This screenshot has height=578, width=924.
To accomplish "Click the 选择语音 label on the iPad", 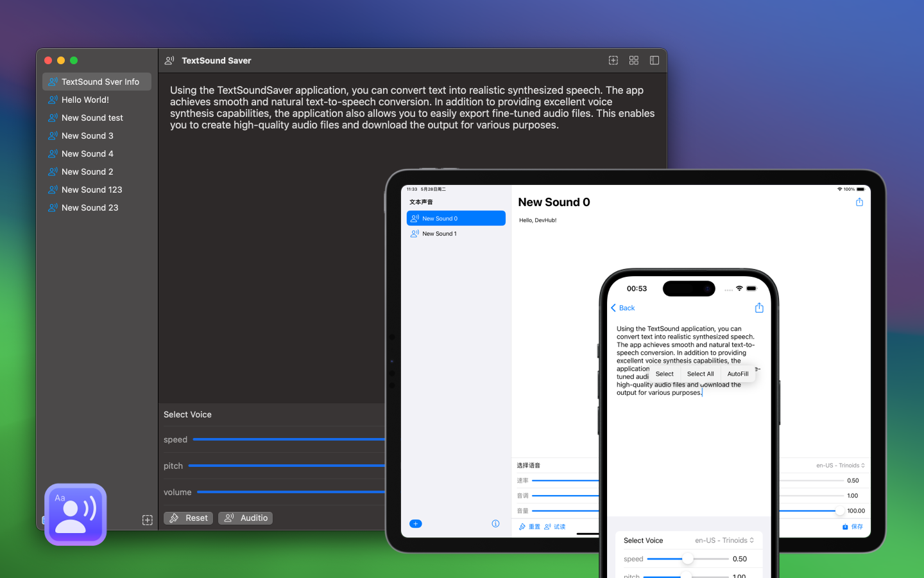I will 529,466.
